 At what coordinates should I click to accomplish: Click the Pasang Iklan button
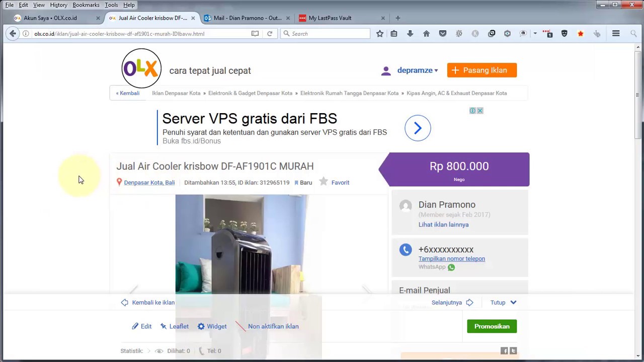(482, 70)
